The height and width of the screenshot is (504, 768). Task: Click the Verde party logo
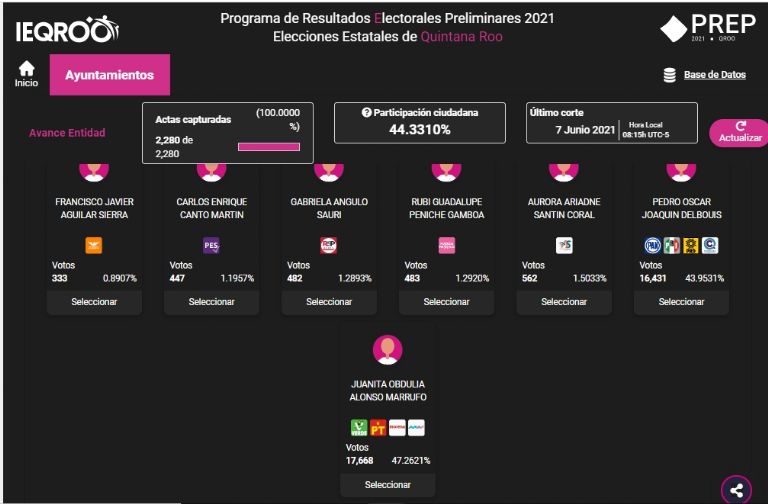[x=359, y=428]
